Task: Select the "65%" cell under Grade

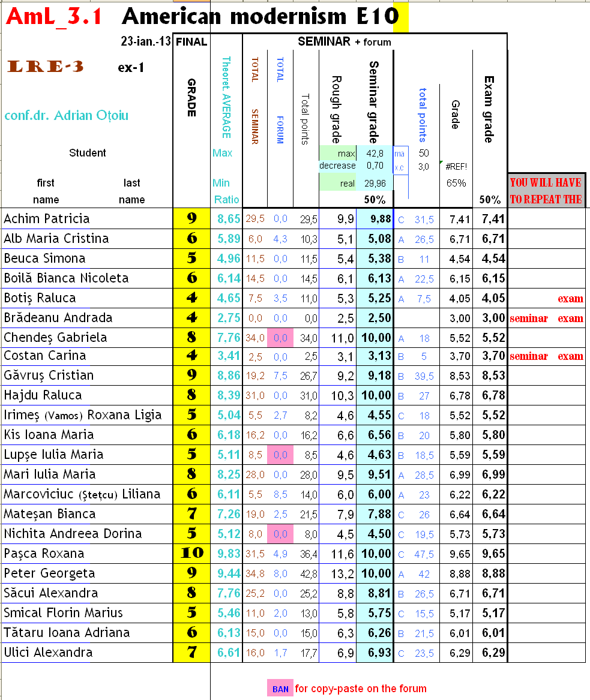Action: tap(456, 183)
